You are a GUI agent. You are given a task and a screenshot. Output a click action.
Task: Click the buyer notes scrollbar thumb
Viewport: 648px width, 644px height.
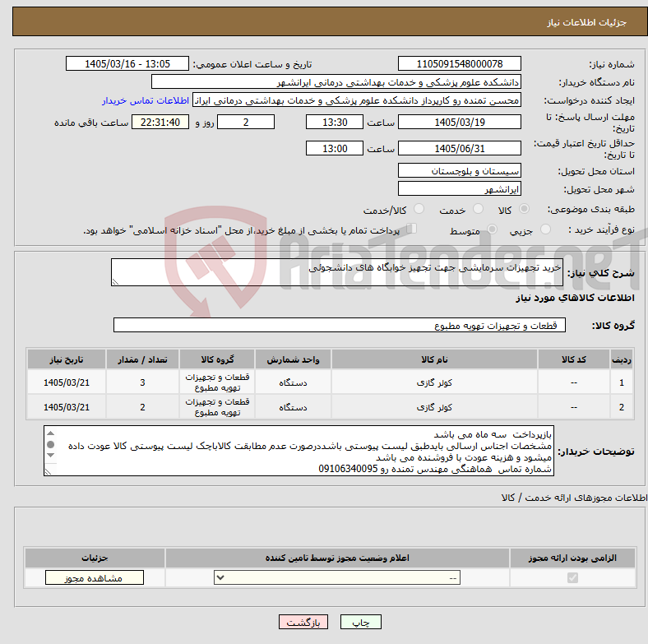coord(51,444)
